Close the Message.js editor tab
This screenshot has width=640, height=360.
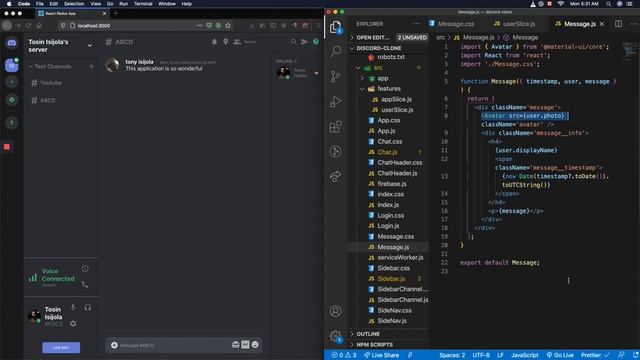[x=602, y=24]
